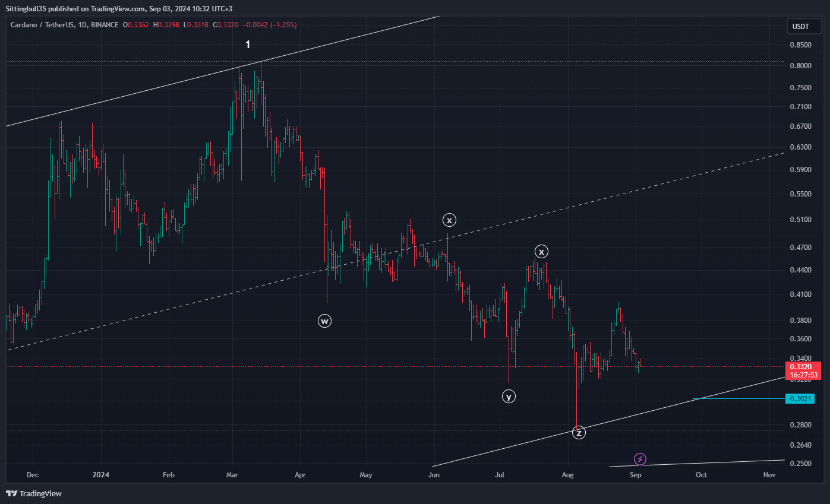Select the circled z wave label
The image size is (830, 504).
[x=579, y=433]
